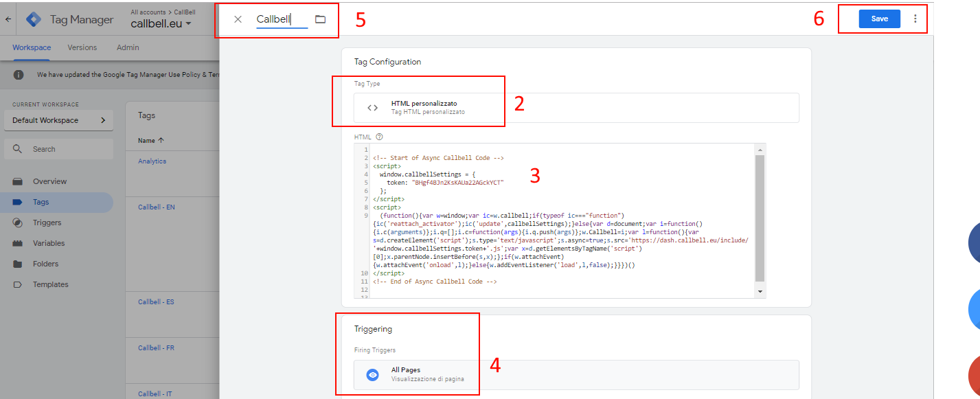Viewport: 980px width, 399px height.
Task: Click the HTML help question mark icon
Action: [379, 137]
